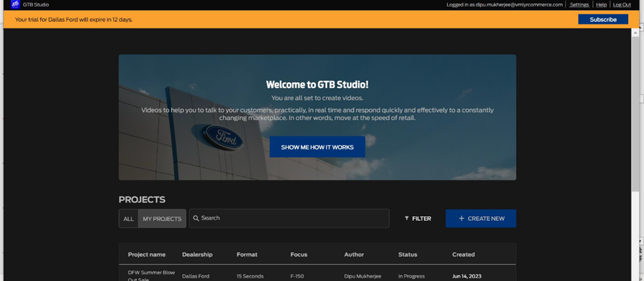Sort by Status column header
This screenshot has width=644, height=281.
pos(408,255)
